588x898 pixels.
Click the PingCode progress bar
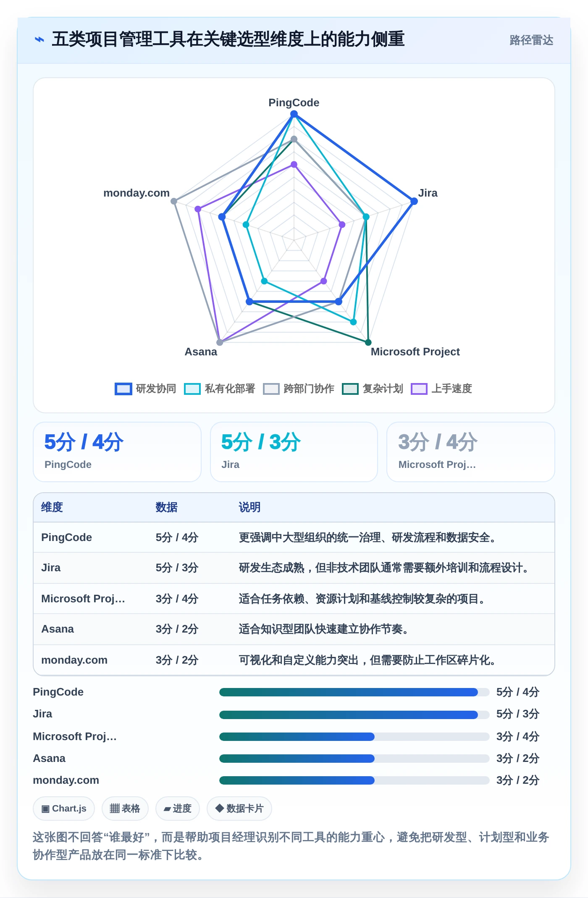(354, 692)
